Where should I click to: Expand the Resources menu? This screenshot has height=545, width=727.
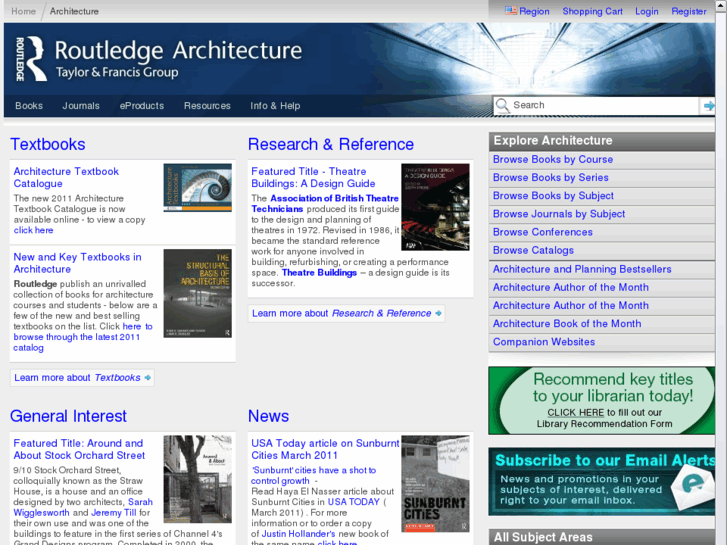(207, 106)
